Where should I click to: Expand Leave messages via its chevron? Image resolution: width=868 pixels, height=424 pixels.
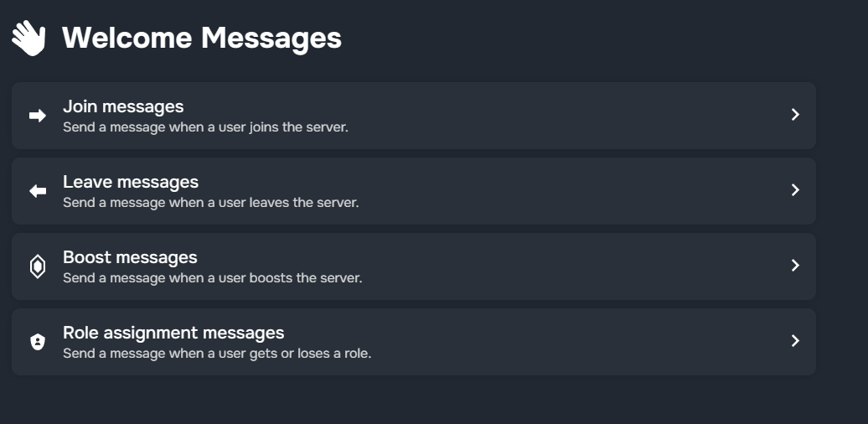[795, 190]
